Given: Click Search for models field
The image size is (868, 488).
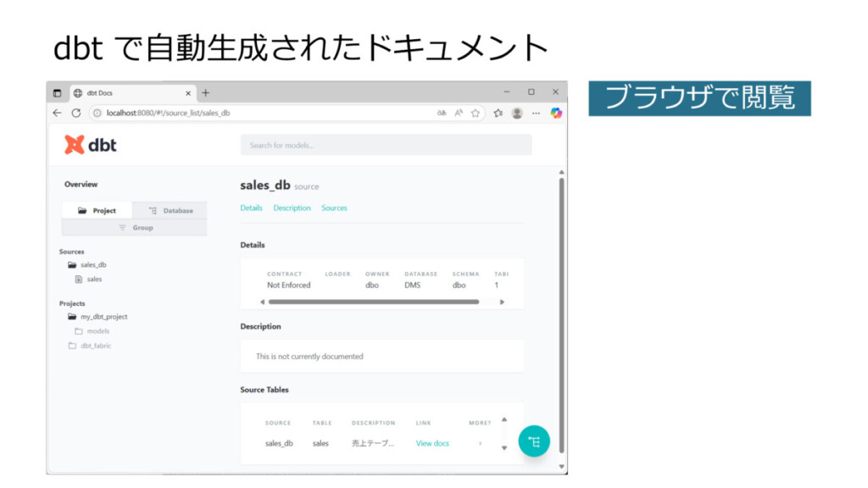Looking at the screenshot, I should (386, 145).
